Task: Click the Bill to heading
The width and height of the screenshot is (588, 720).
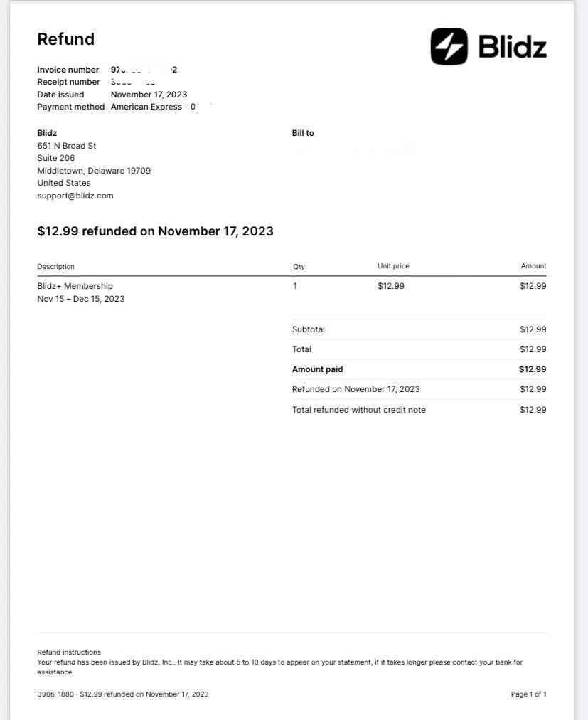Action: tap(303, 133)
